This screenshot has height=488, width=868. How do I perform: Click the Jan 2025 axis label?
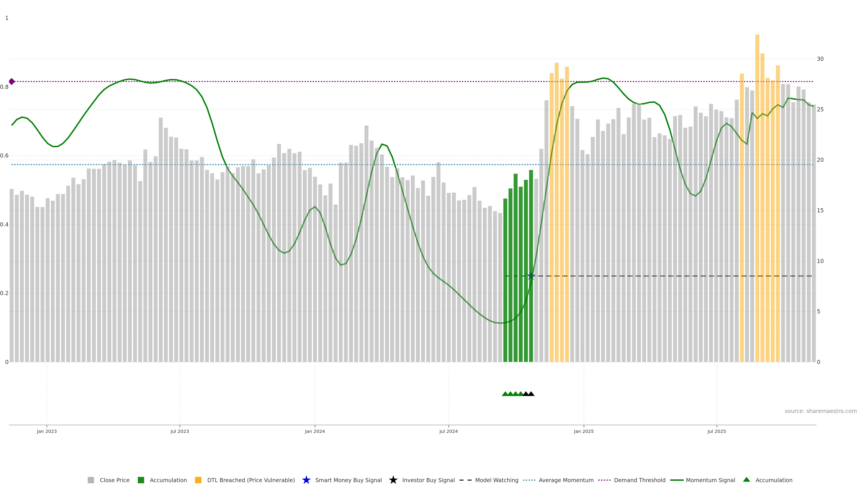point(584,431)
